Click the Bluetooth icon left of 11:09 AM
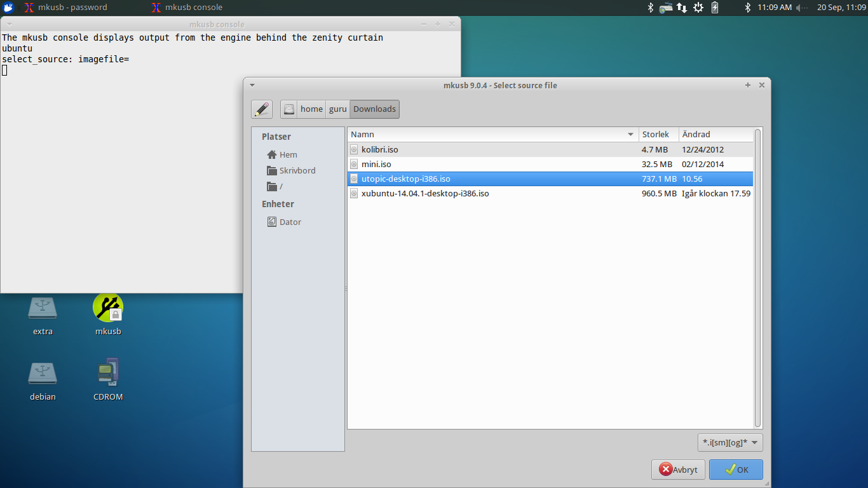The height and width of the screenshot is (488, 868). tap(748, 8)
